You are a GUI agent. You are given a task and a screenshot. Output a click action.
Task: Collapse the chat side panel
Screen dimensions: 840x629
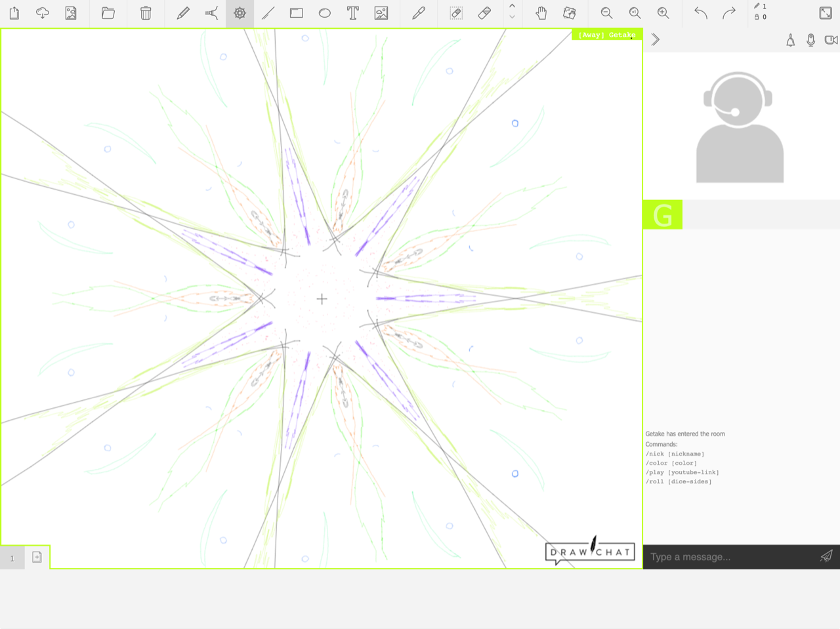(x=655, y=40)
